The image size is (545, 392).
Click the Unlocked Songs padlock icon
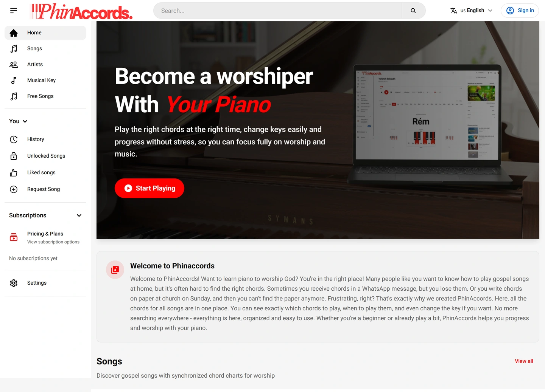14,156
